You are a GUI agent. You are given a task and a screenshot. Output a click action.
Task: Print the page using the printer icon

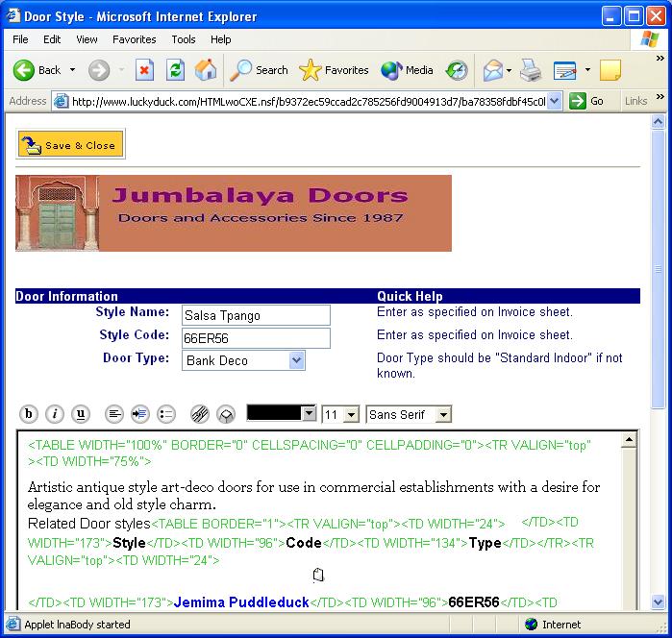[x=531, y=70]
